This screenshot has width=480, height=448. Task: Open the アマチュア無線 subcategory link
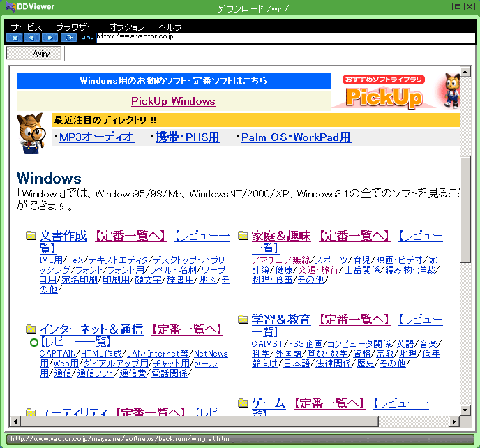[x=281, y=260]
